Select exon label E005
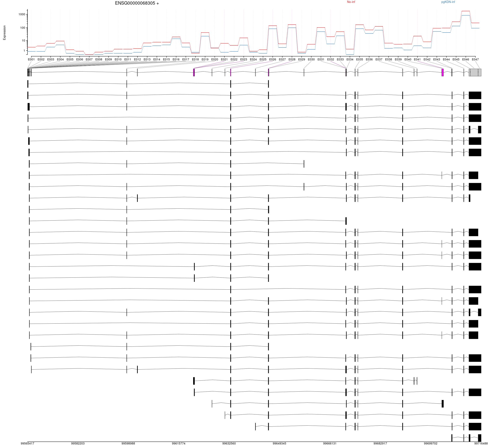504x447 pixels. pyautogui.click(x=70, y=59)
